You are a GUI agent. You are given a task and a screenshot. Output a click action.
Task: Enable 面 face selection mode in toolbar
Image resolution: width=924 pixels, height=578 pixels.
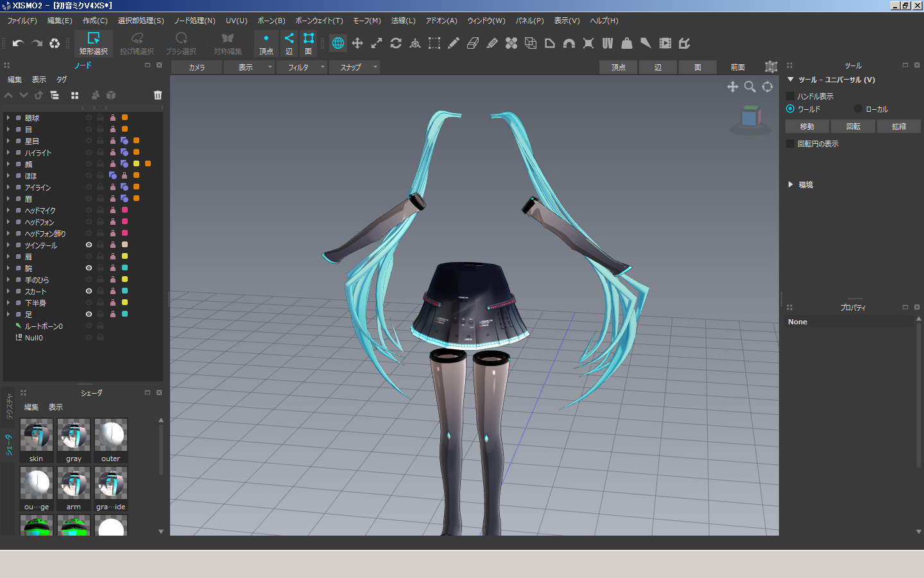[309, 43]
